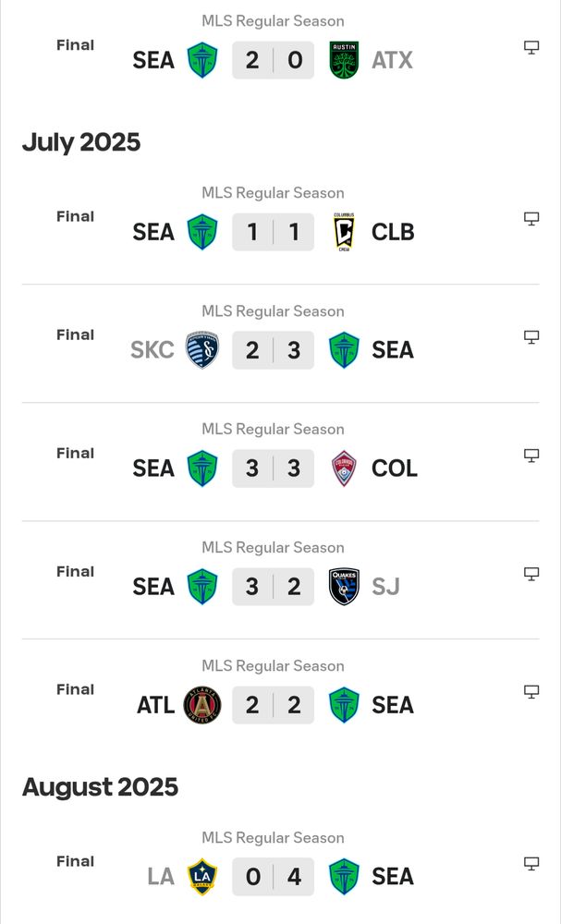This screenshot has height=924, width=561.
Task: Click the Sounders logo in the Austin match
Action: (x=202, y=60)
